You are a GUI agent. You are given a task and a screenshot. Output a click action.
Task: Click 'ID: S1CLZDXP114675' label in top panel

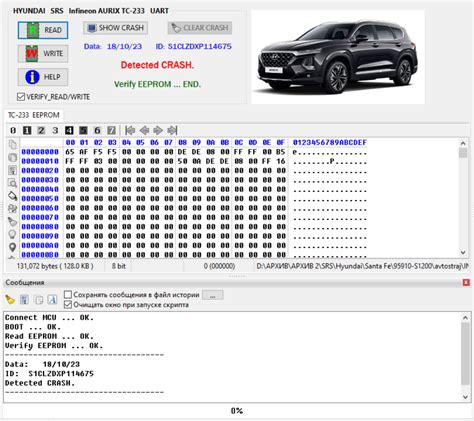click(x=194, y=46)
